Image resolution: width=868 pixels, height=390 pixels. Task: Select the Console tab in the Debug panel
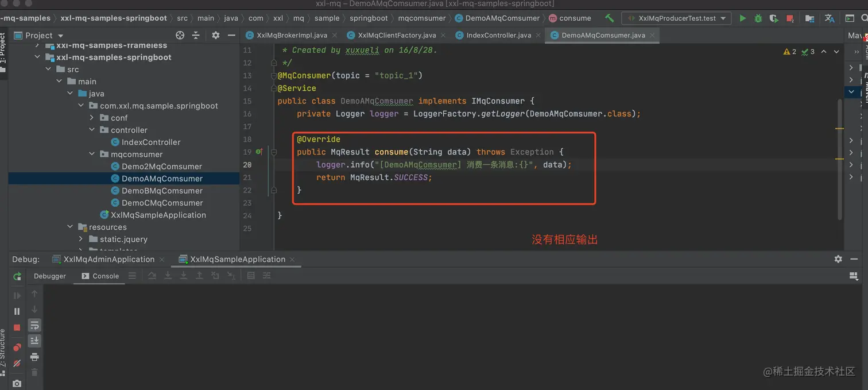click(100, 276)
